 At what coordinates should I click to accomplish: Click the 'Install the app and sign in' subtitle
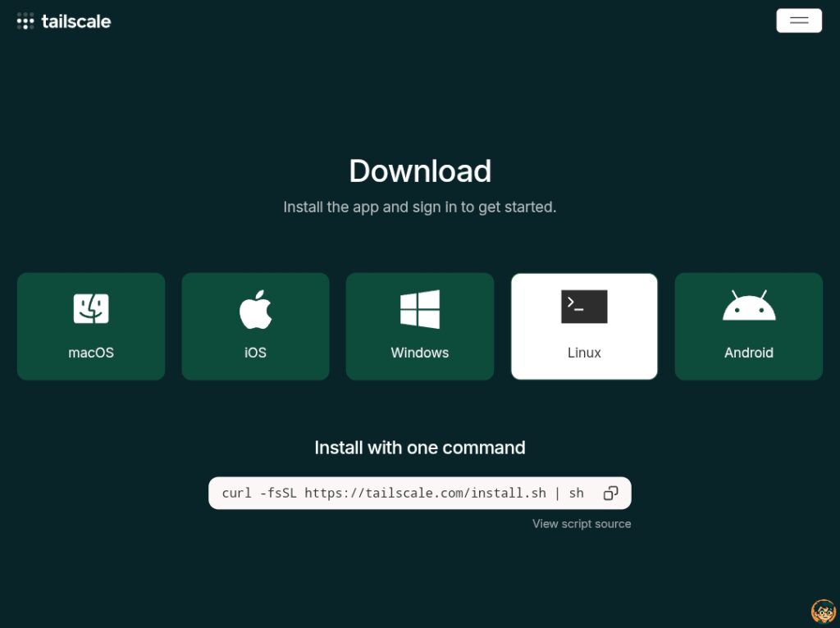420,207
